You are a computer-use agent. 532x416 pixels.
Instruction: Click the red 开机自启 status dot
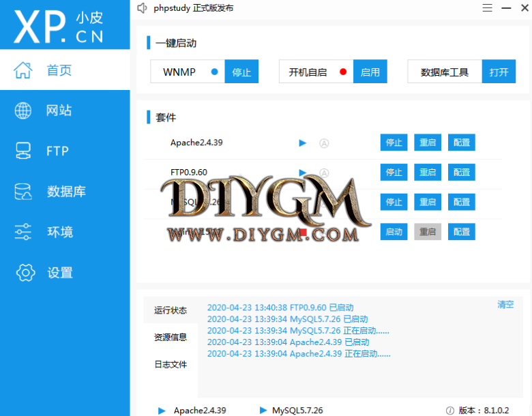click(x=343, y=72)
